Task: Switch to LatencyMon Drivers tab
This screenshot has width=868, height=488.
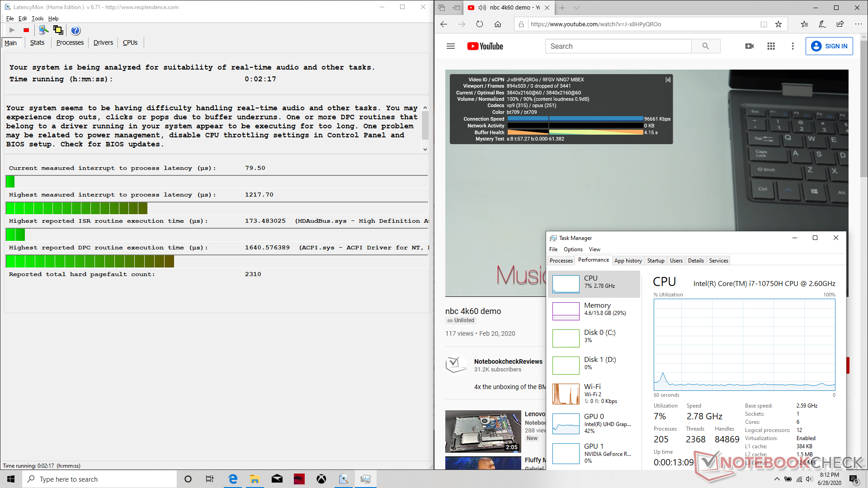Action: tap(103, 42)
